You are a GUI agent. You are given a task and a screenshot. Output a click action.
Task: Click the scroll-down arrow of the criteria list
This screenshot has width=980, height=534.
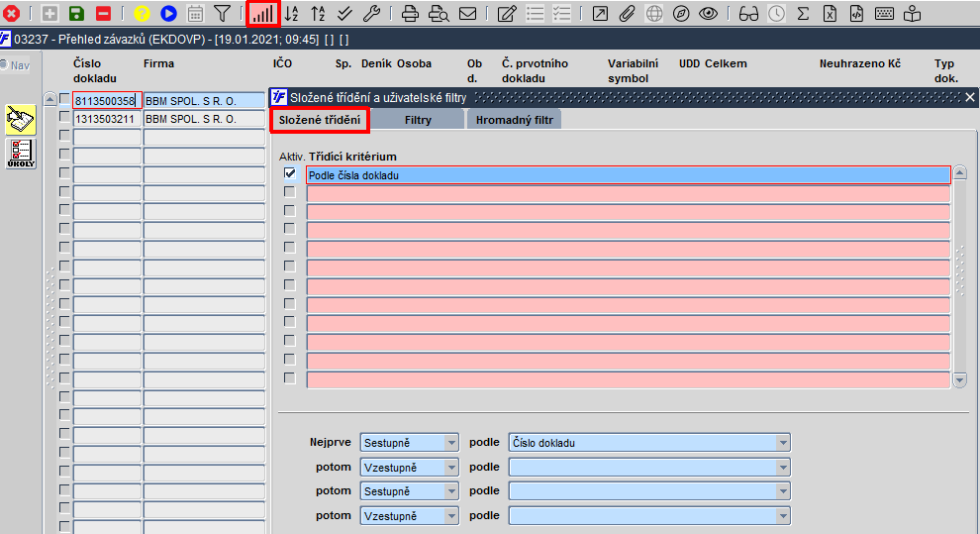pos(960,379)
